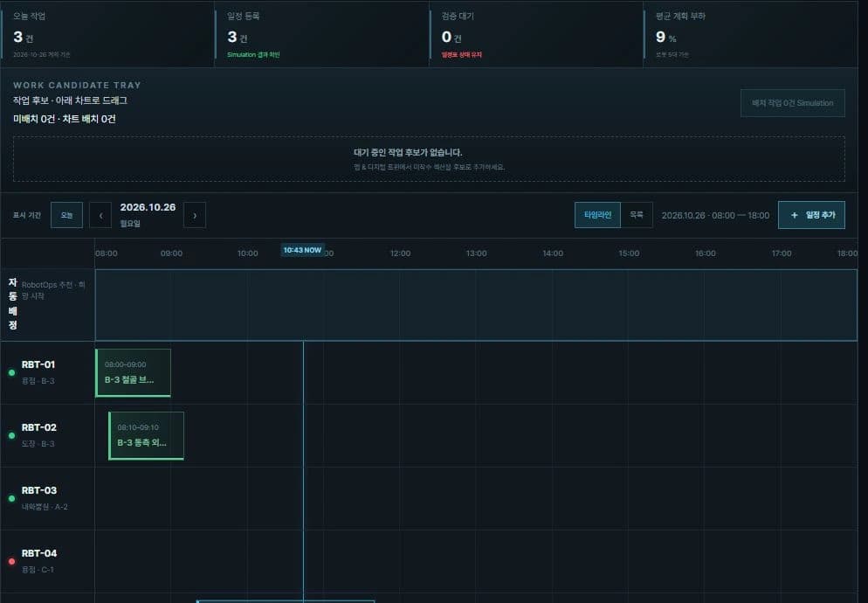Viewport: 868px width, 603px height.
Task: Click the 2026.10.26 · 08:00 — 18:00 range text
Action: point(715,216)
